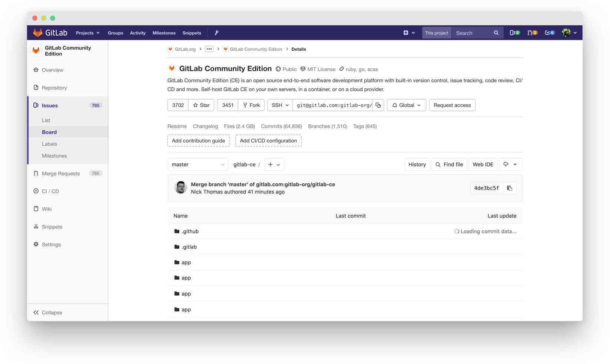Open the download dropdown next to Web IDE
This screenshot has height=364, width=610.
510,164
